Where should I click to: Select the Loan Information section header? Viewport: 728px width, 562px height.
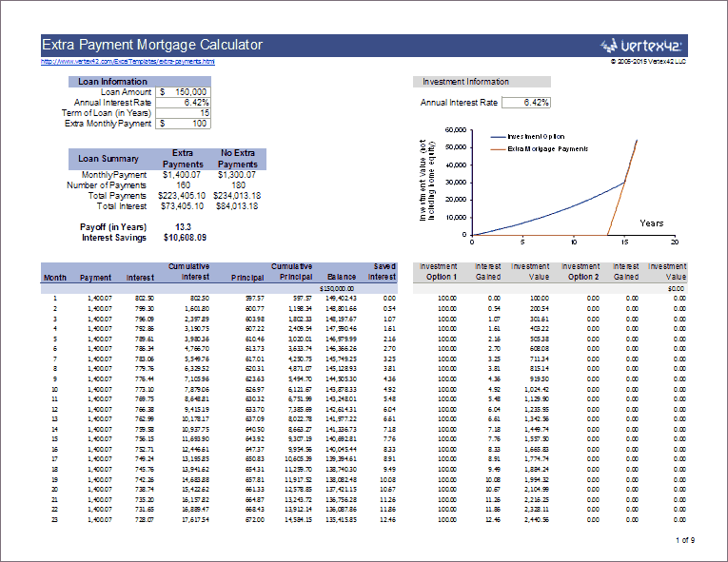click(111, 82)
